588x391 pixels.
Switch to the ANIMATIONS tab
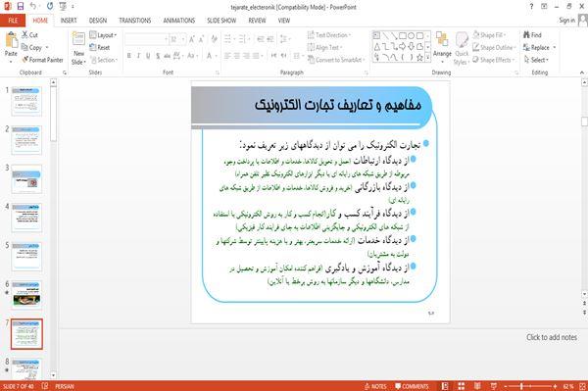coord(179,21)
